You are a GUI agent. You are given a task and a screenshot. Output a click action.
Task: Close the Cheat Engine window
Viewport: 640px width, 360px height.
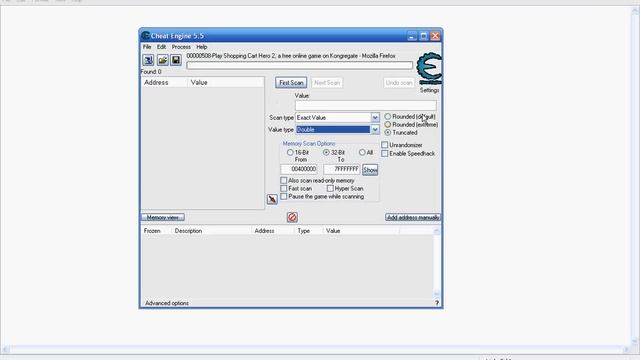pyautogui.click(x=436, y=36)
